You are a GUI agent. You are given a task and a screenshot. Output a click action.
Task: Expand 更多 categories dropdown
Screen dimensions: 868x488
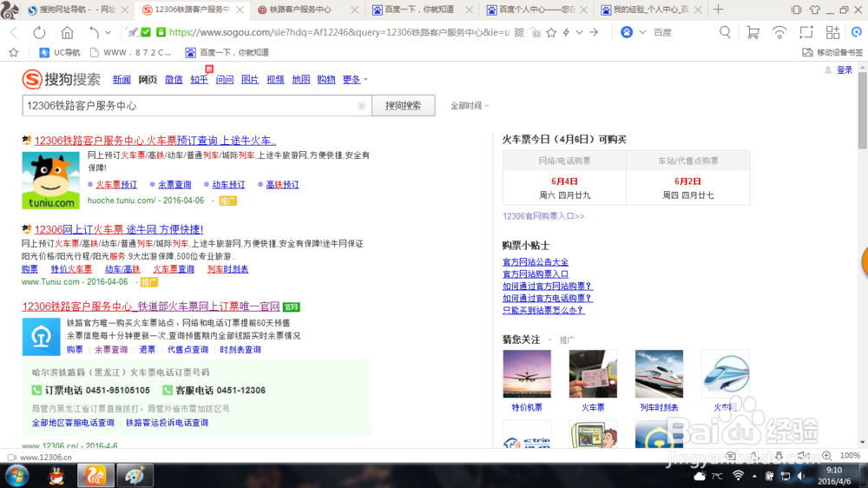[355, 80]
